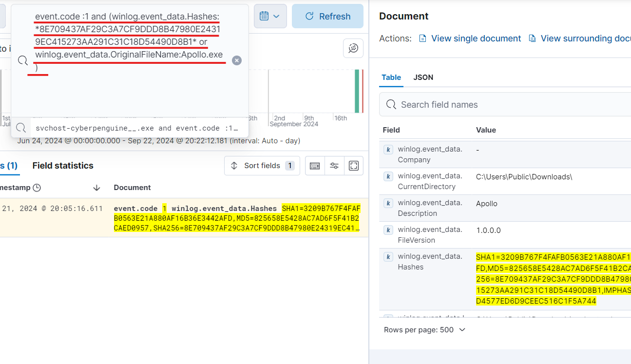Toggle full screen mode icon
The height and width of the screenshot is (364, 631).
(354, 166)
